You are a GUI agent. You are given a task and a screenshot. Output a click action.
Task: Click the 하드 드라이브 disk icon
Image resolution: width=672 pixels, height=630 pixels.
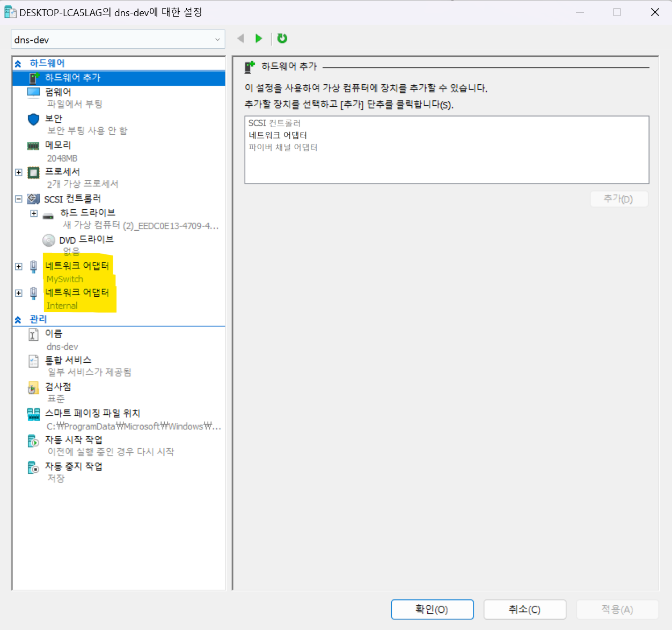pos(48,216)
